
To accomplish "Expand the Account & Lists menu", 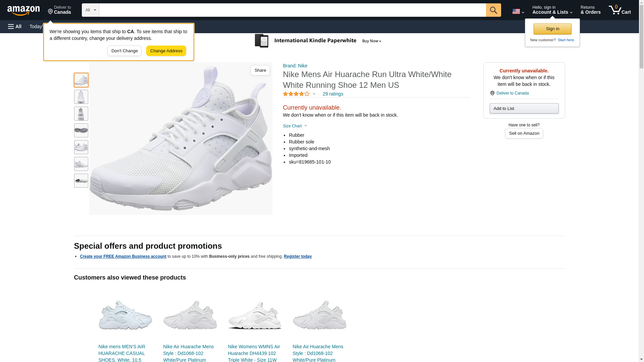I will (x=552, y=10).
